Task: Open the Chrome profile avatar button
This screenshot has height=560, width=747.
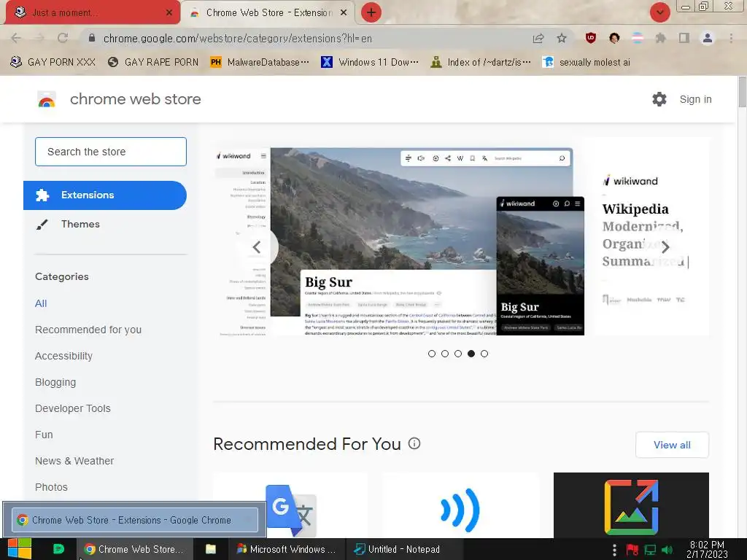Action: tap(708, 38)
